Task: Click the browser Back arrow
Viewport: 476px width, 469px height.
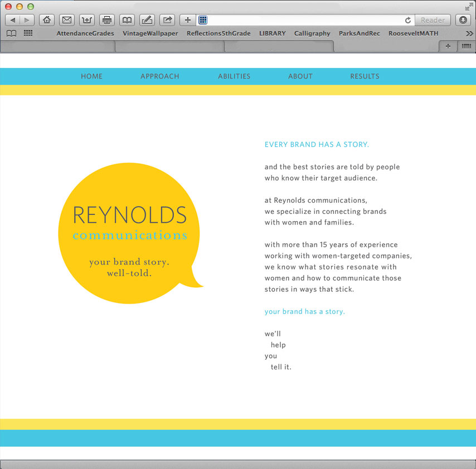Action: 12,20
